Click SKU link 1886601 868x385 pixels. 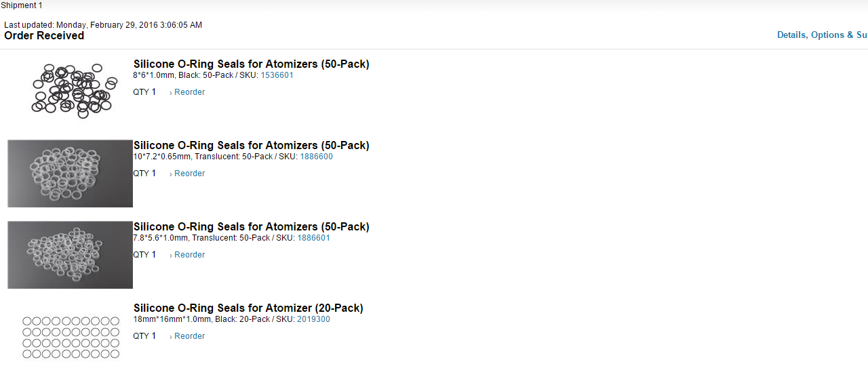[x=314, y=238]
